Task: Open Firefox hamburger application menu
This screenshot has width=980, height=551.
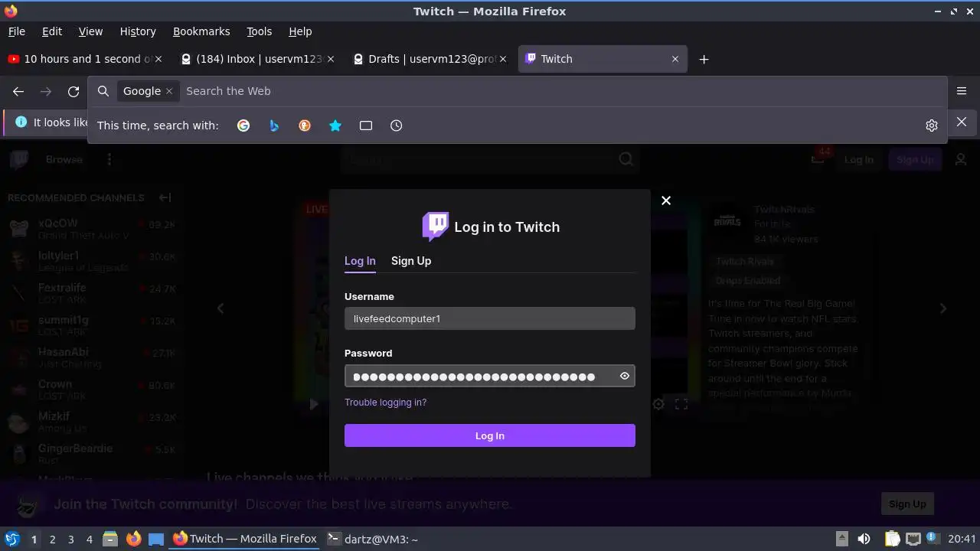Action: click(962, 91)
